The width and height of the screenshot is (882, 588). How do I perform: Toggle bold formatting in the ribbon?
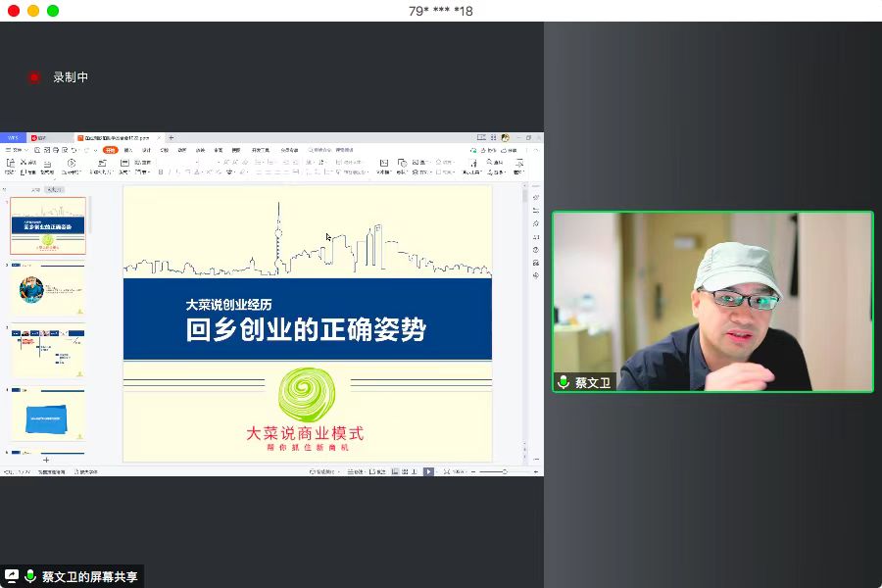[x=161, y=171]
